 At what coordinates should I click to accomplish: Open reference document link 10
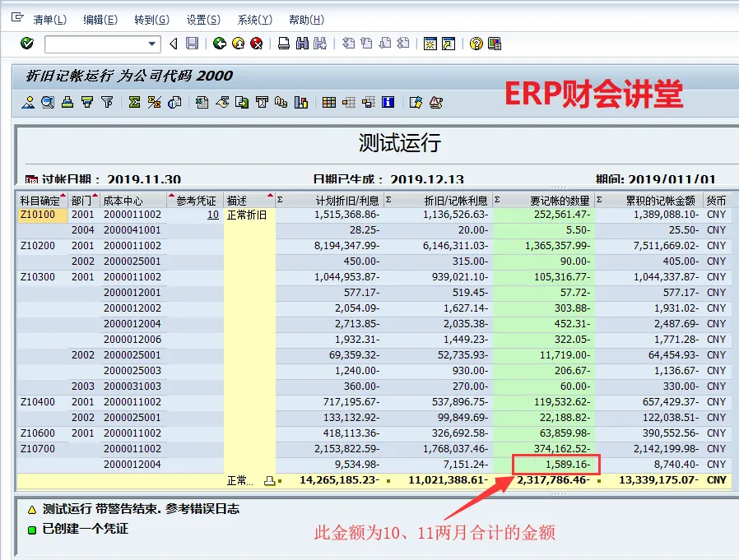213,215
